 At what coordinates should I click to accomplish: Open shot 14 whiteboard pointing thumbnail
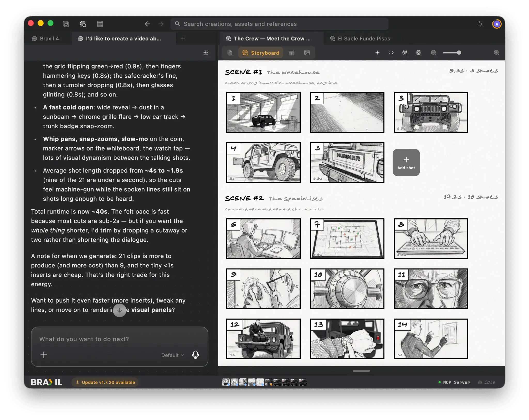(x=431, y=339)
